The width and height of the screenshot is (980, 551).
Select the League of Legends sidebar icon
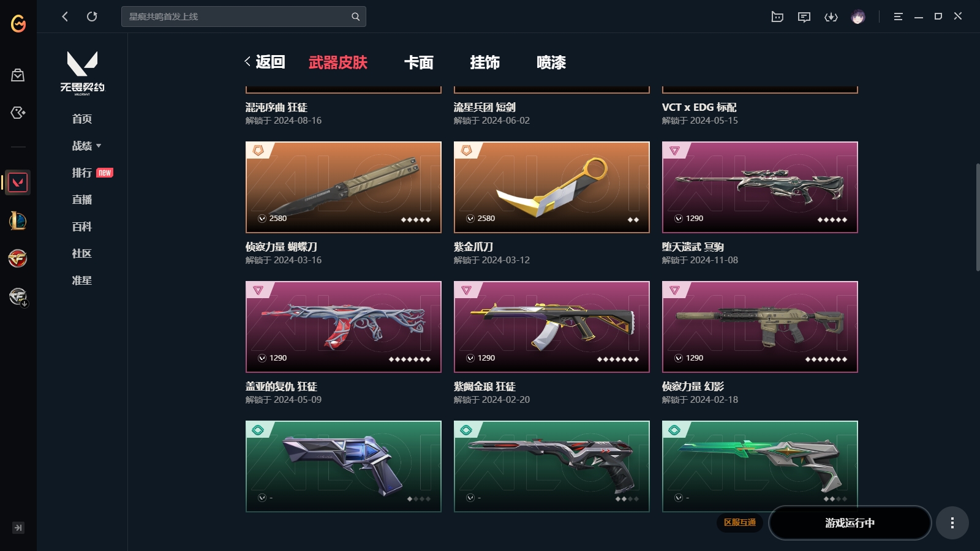(x=18, y=220)
